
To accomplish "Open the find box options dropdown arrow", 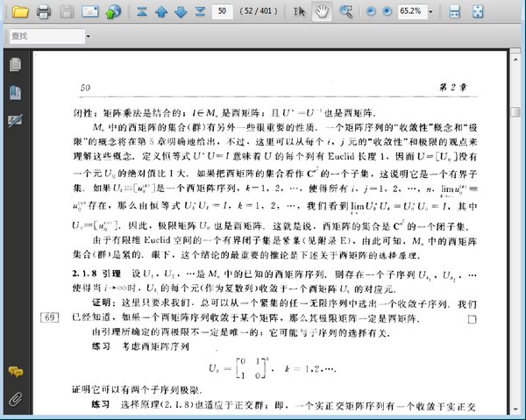I will tap(89, 36).
